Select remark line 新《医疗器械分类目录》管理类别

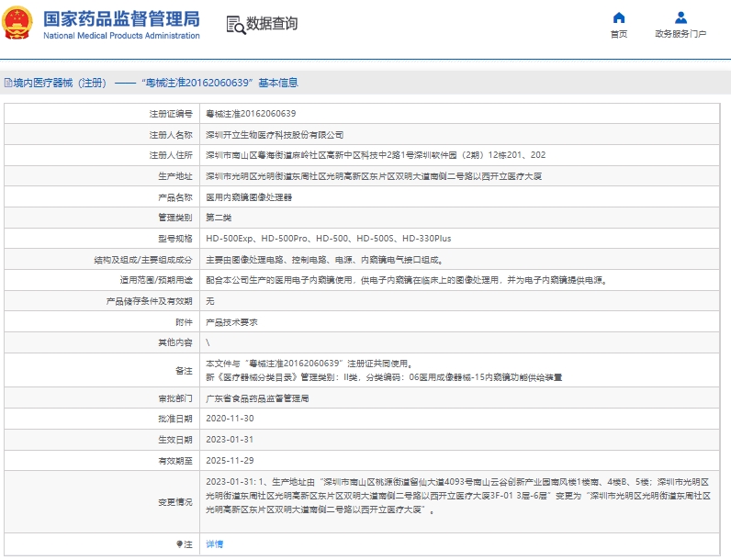384,377
